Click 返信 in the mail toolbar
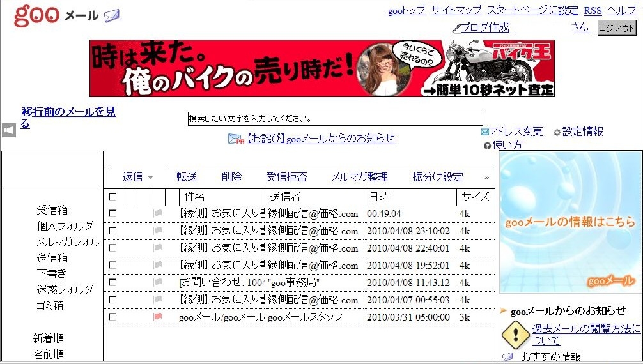This screenshot has width=643, height=364. click(132, 177)
